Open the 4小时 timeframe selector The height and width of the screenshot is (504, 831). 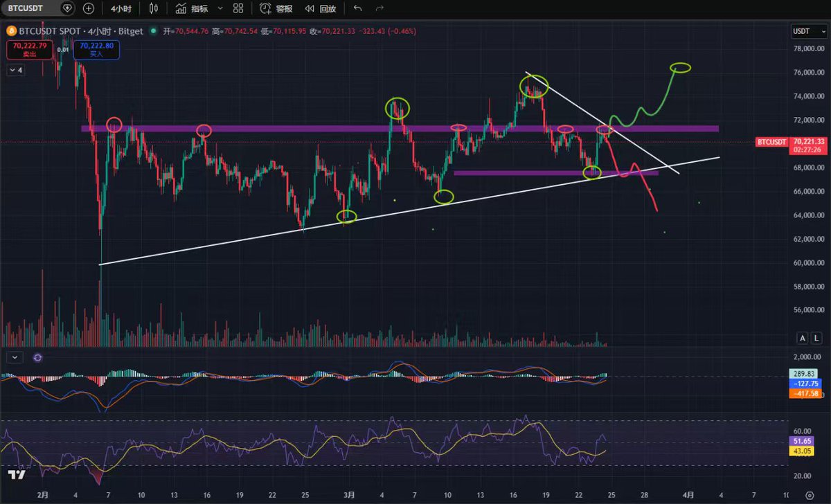click(123, 8)
